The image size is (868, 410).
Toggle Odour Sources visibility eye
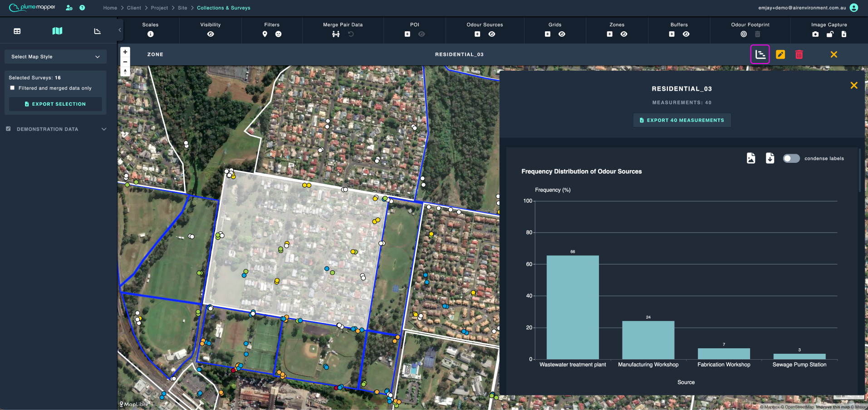point(492,34)
